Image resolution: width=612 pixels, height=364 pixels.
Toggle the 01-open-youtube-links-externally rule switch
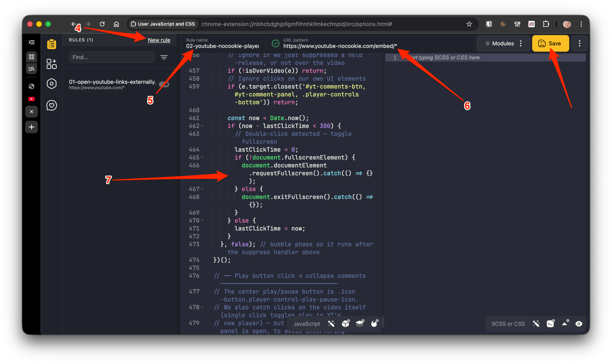point(164,84)
